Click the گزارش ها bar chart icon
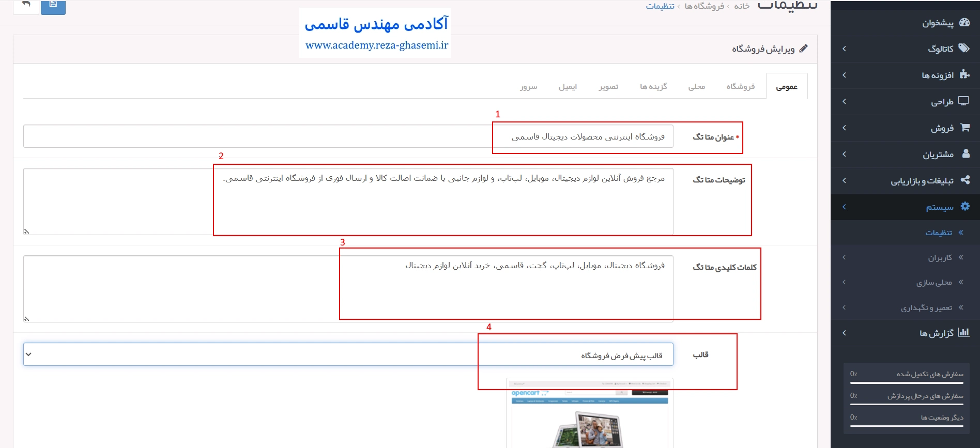Viewport: 980px width, 448px height. [964, 332]
